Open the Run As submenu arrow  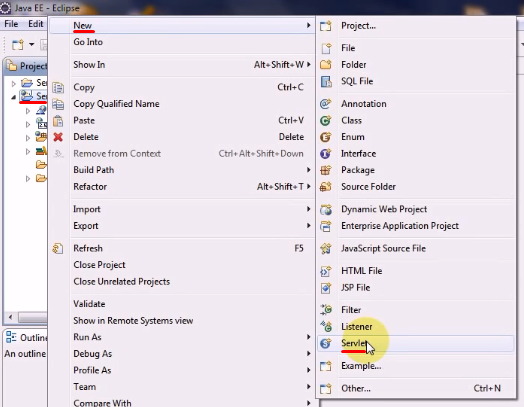coord(309,337)
